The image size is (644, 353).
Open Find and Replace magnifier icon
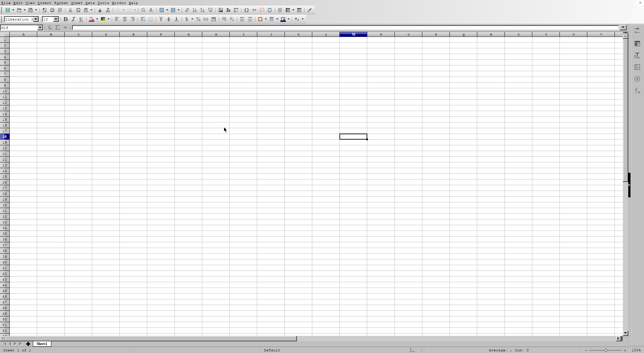(x=144, y=10)
